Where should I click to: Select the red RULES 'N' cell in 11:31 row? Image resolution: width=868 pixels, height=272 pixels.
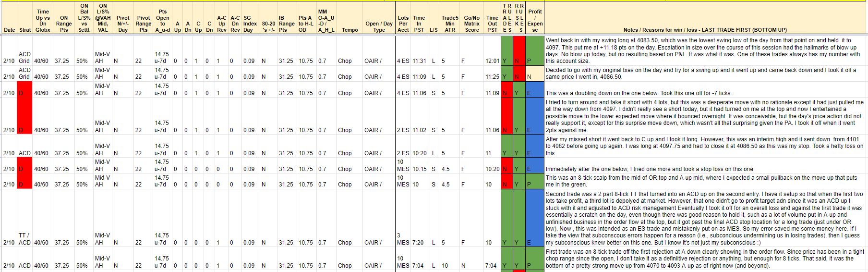pyautogui.click(x=519, y=50)
